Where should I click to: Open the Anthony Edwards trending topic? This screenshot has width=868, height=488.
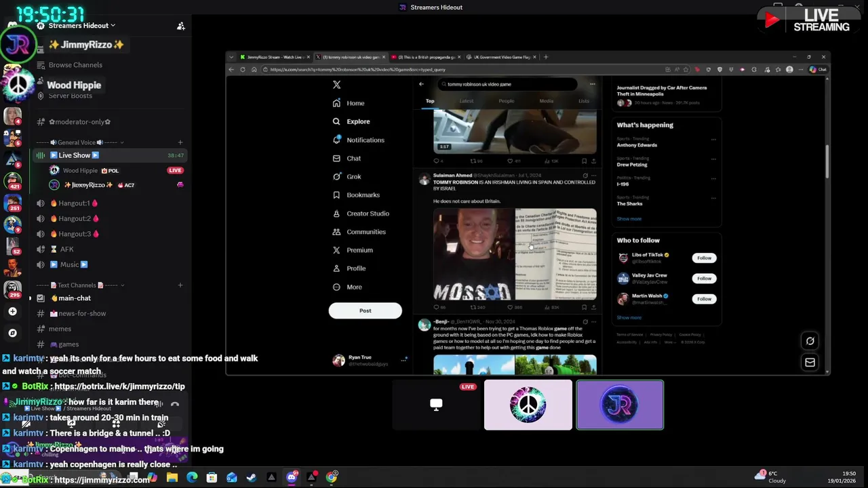click(637, 145)
